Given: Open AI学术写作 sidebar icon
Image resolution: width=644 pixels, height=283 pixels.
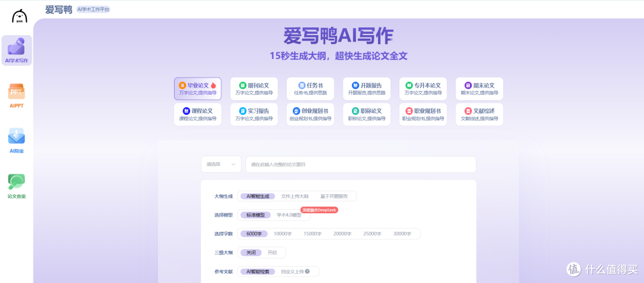Looking at the screenshot, I should coord(17,51).
